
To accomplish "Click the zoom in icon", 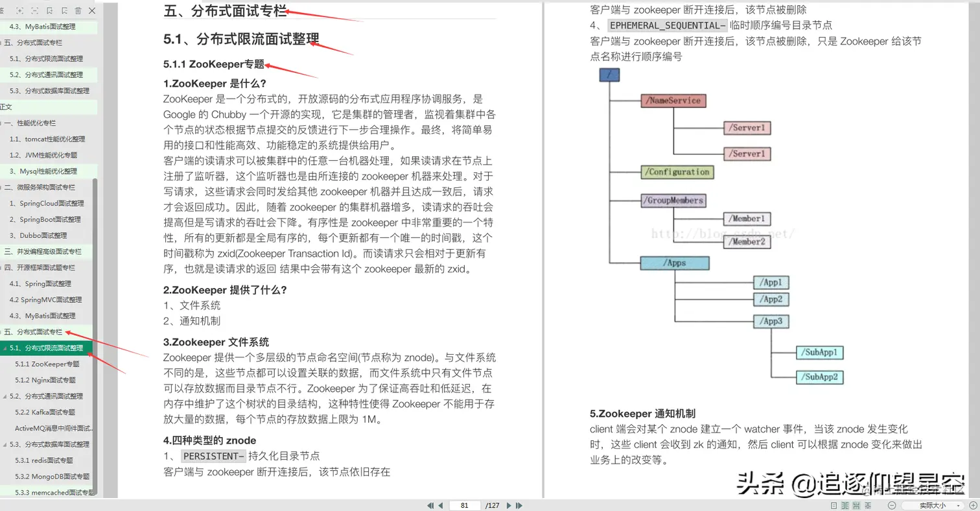I will (x=973, y=506).
